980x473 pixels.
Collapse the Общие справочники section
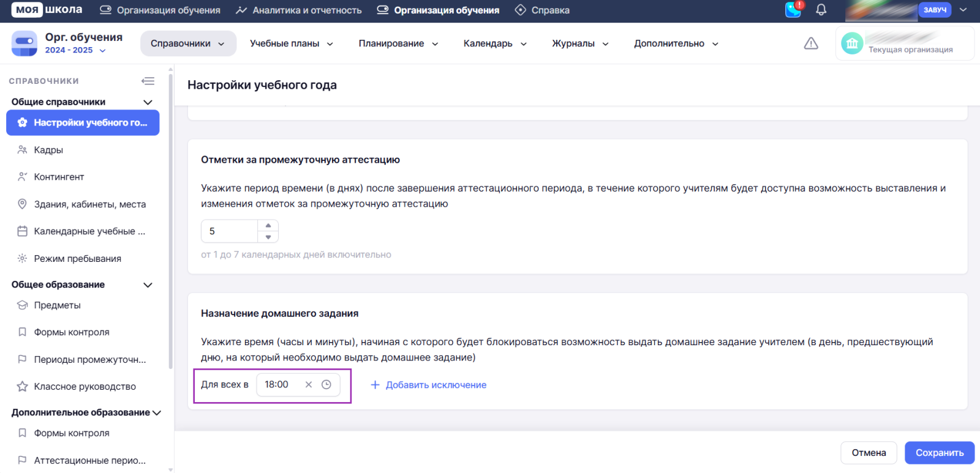148,102
